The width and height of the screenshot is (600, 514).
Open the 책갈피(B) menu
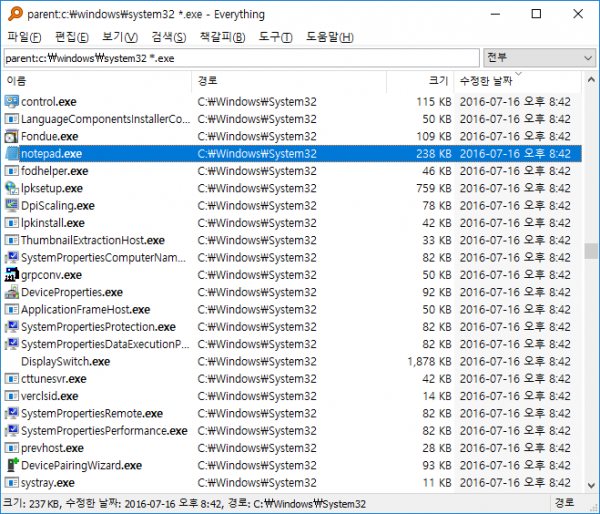tap(222, 37)
